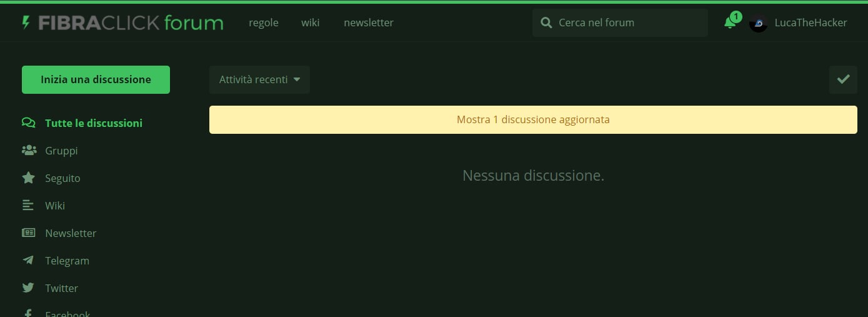This screenshot has width=868, height=317.
Task: Focus the Cerca nel forum search field
Action: (x=628, y=23)
